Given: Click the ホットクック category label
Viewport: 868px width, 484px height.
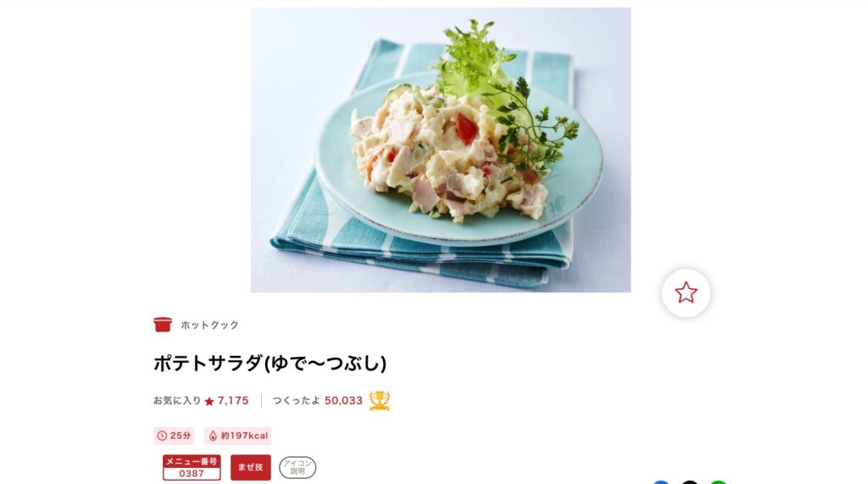Looking at the screenshot, I should point(210,325).
